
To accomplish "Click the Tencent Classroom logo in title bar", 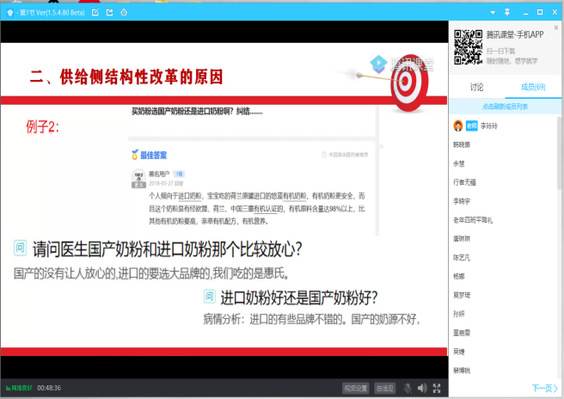I will [x=10, y=13].
